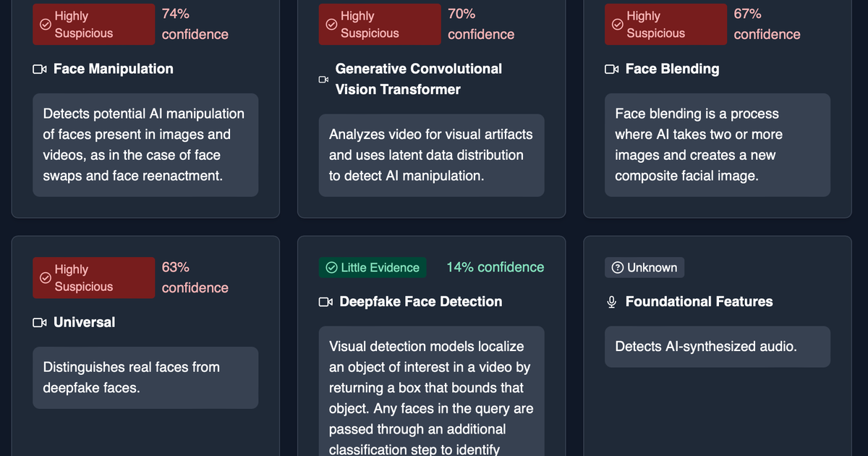The width and height of the screenshot is (868, 456).
Task: Click the Foundational Features heading
Action: click(699, 302)
